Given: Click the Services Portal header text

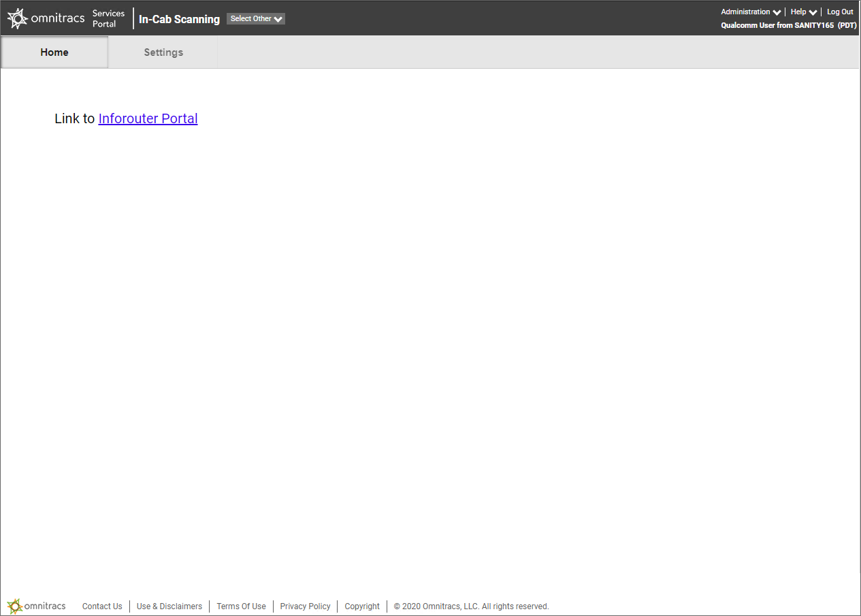Looking at the screenshot, I should pos(108,18).
